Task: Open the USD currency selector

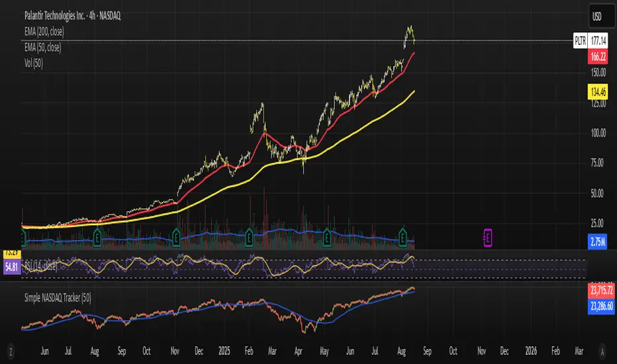Action: pyautogui.click(x=602, y=17)
